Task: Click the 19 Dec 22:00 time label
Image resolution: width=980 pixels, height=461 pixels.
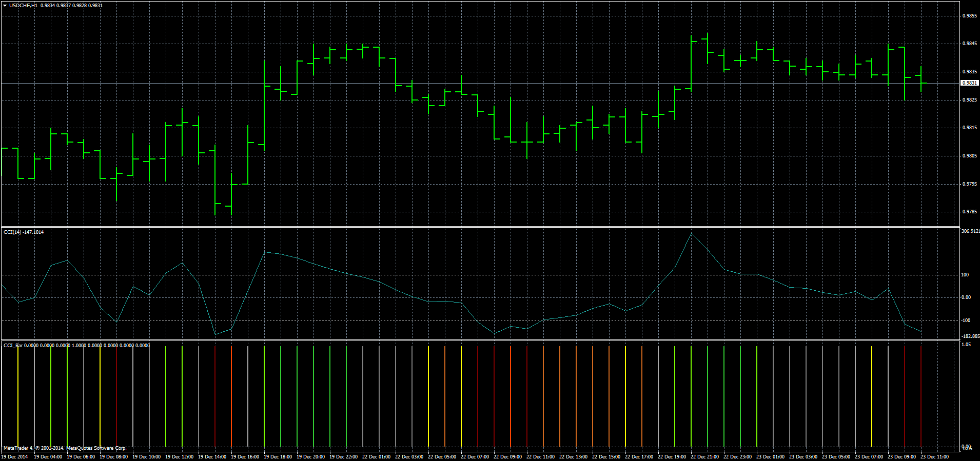Action: [x=343, y=456]
